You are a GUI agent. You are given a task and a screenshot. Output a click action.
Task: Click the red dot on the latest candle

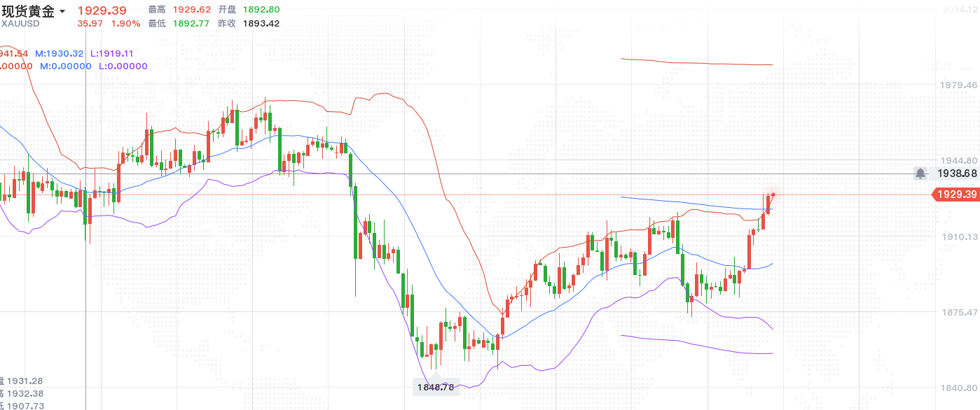[x=773, y=195]
